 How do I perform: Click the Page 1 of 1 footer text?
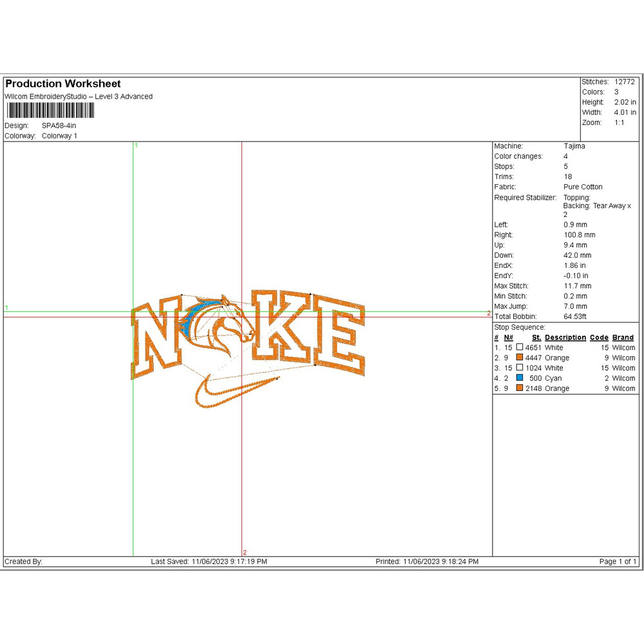tap(618, 562)
